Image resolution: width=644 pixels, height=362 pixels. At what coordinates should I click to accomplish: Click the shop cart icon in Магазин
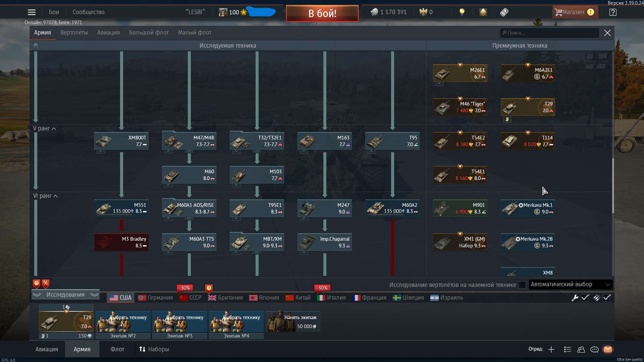[x=558, y=12]
